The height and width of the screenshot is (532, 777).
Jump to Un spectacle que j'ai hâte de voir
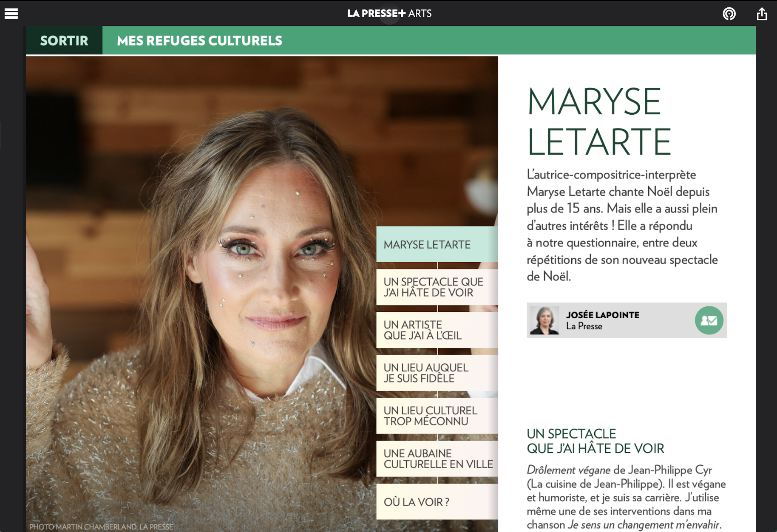tap(437, 287)
